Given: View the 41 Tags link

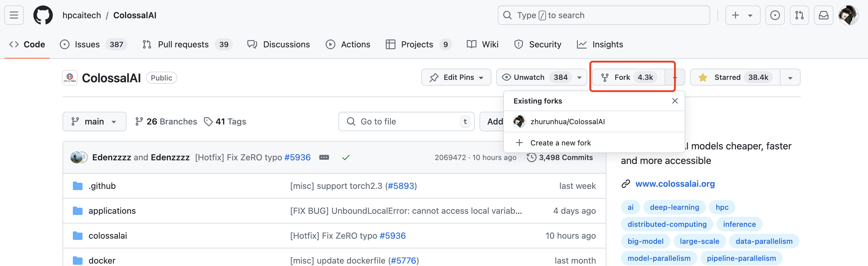Looking at the screenshot, I should point(225,121).
